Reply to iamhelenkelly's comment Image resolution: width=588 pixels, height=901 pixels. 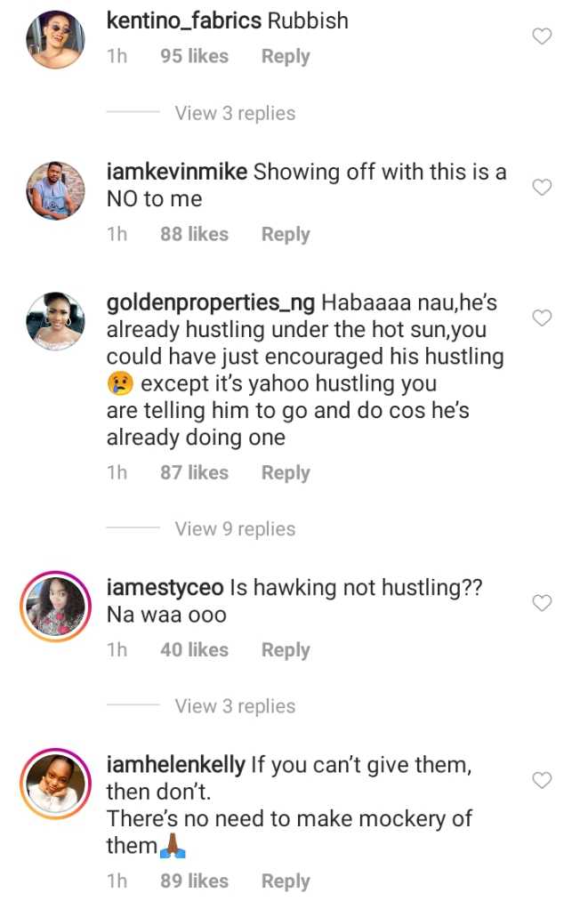286,881
